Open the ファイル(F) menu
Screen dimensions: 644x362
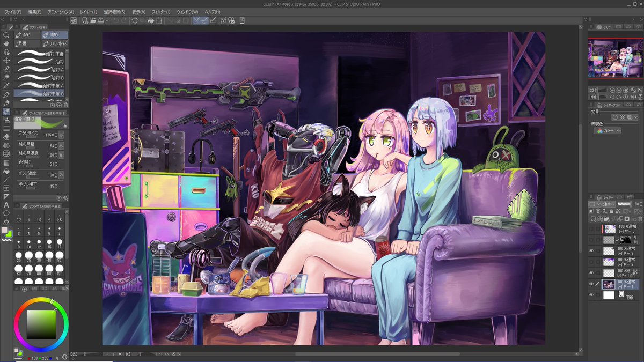(13, 11)
